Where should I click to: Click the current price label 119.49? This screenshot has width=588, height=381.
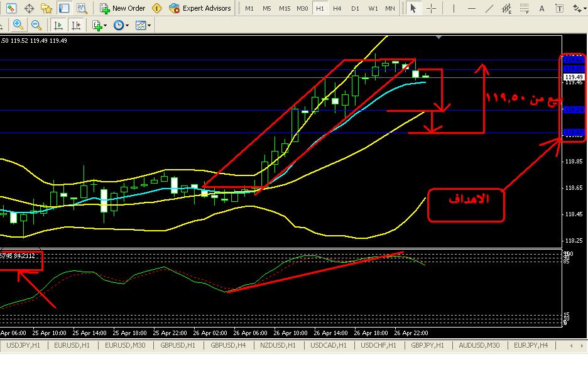[574, 77]
